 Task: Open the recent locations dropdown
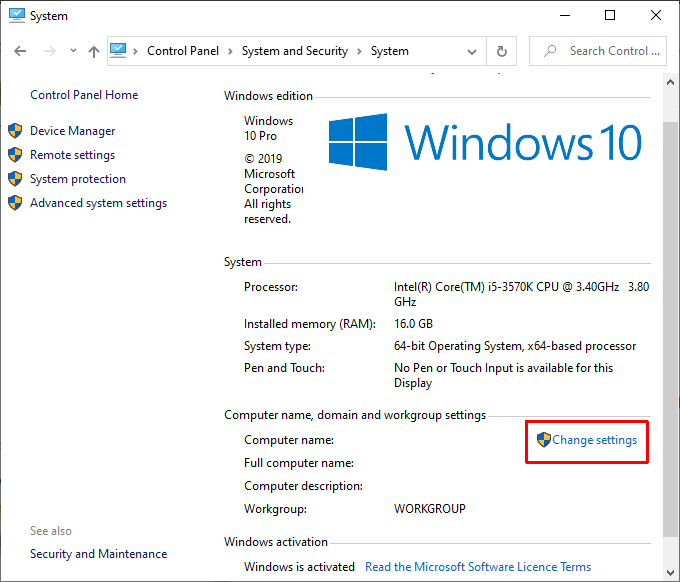point(71,51)
